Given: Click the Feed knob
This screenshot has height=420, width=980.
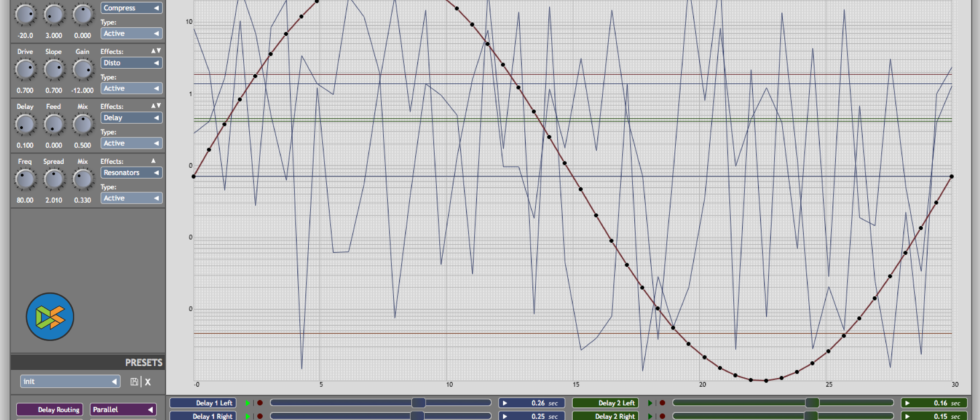Looking at the screenshot, I should click(54, 124).
